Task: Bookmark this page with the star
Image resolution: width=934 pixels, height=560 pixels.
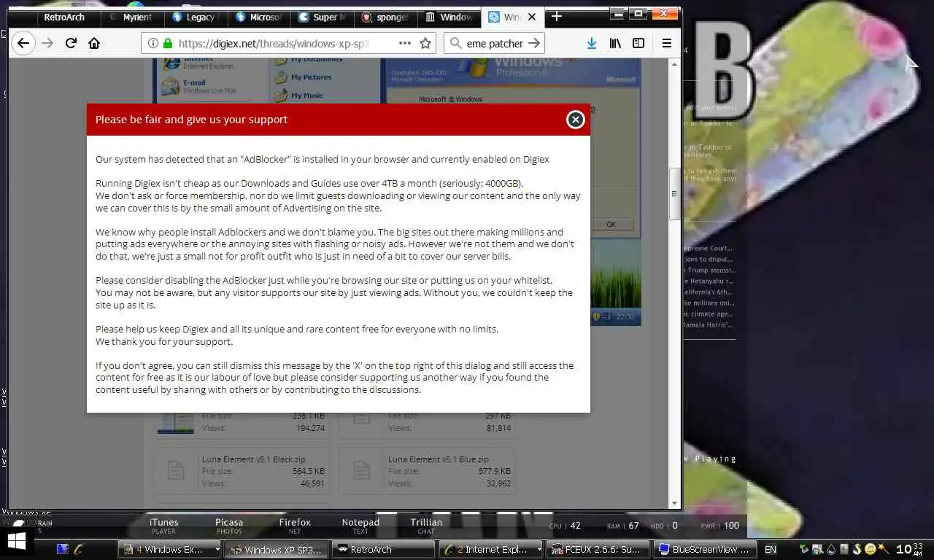Action: point(425,43)
